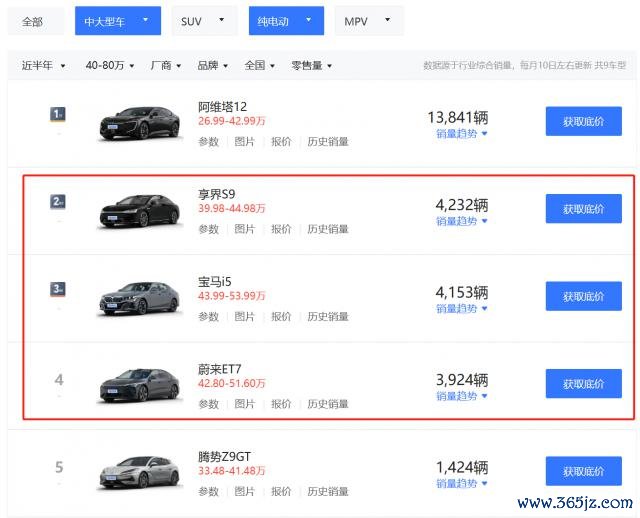Expand 销量趋势 under 4,153辆
Screen dimensions: 640x518
462,308
